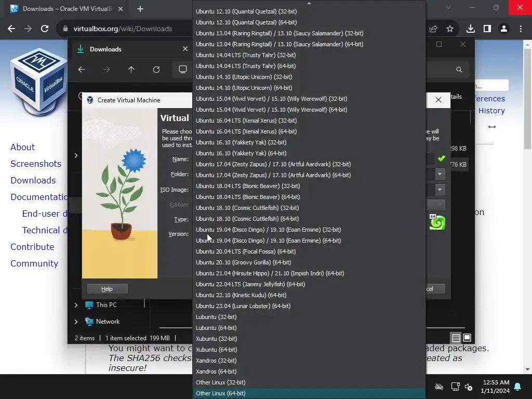Select Ubuntu 18.04 LTS (Bionic Beaver) (32-bit)
The width and height of the screenshot is (532, 399).
[309, 186]
